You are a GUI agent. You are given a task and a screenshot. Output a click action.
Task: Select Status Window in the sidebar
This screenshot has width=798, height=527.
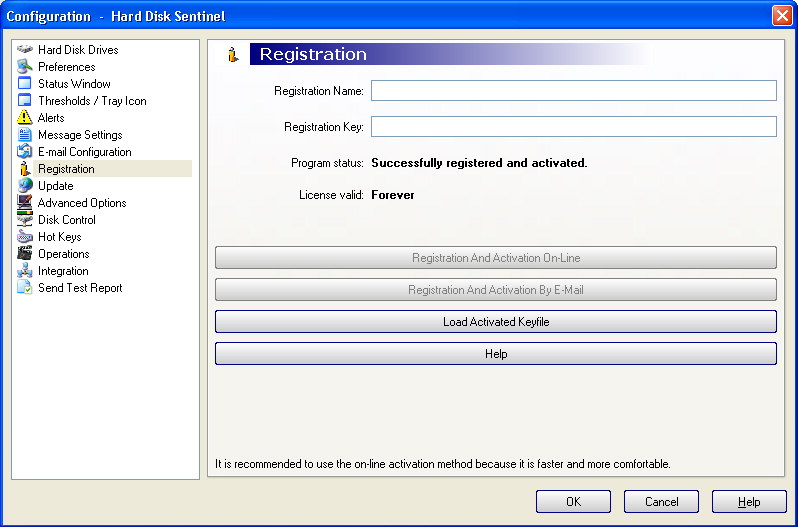pyautogui.click(x=74, y=83)
